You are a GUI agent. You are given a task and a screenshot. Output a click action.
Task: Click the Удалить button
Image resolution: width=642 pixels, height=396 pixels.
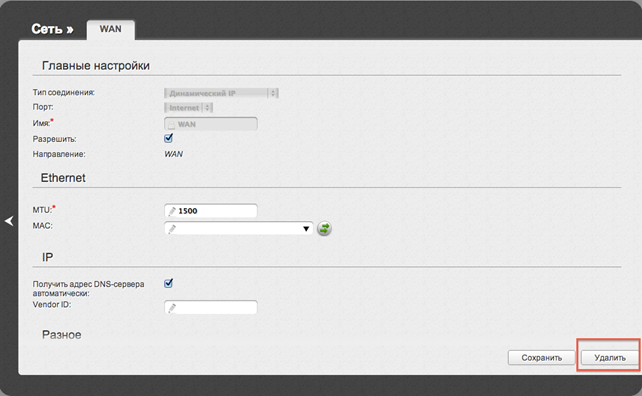pyautogui.click(x=610, y=358)
